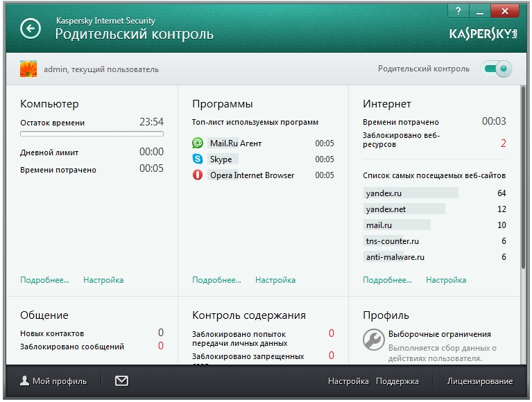
Task: Select Opera Internet Browser entry
Action: click(263, 175)
